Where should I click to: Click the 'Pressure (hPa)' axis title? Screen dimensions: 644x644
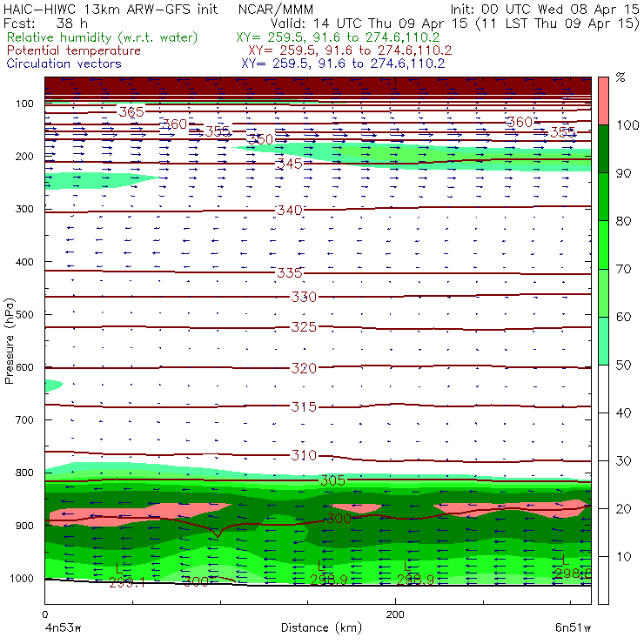9,341
